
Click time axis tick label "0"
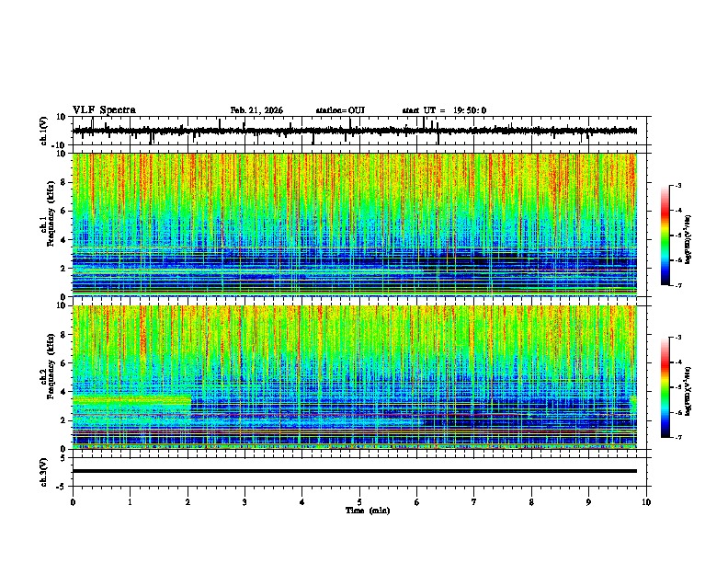[73, 502]
